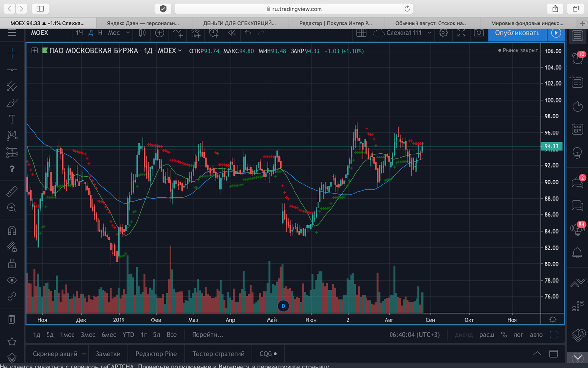Open chart settings gear icon
Viewport: 588px width, 368px height.
(x=443, y=33)
